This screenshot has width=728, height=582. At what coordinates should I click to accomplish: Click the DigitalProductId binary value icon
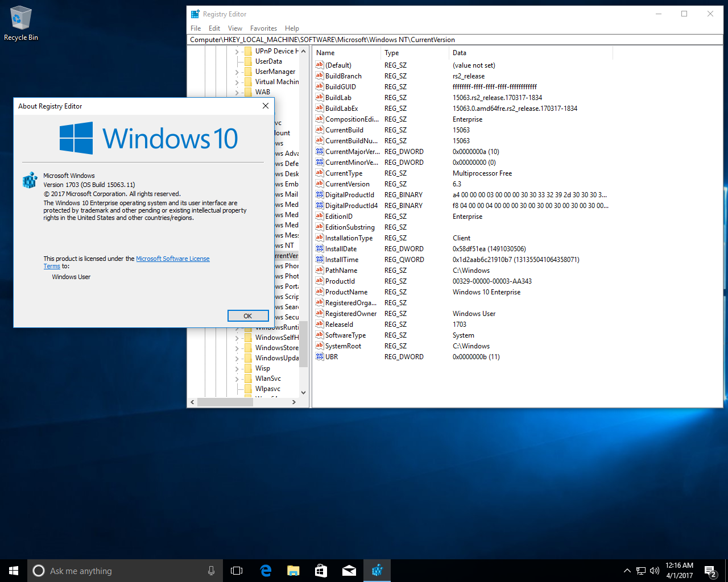(320, 194)
